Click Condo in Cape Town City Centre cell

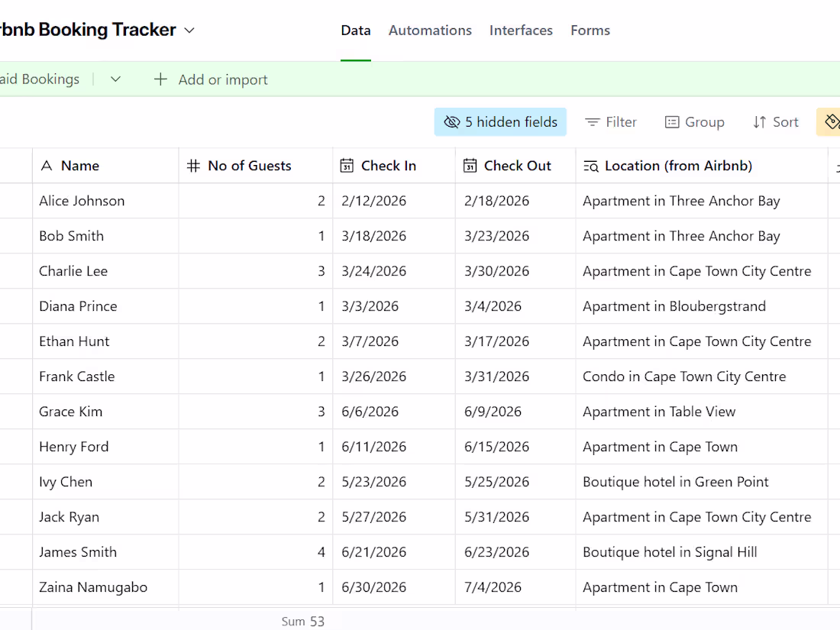coord(702,376)
